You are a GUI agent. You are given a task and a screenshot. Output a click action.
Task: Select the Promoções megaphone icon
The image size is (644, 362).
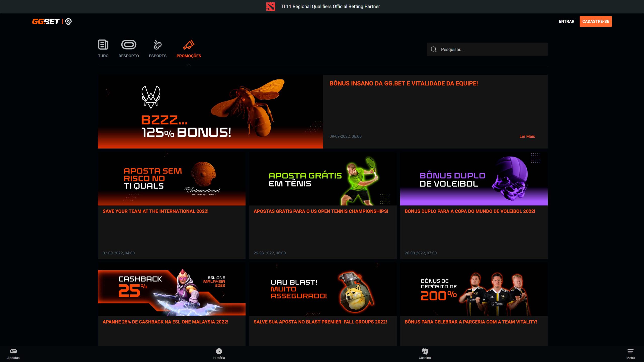coord(189,45)
